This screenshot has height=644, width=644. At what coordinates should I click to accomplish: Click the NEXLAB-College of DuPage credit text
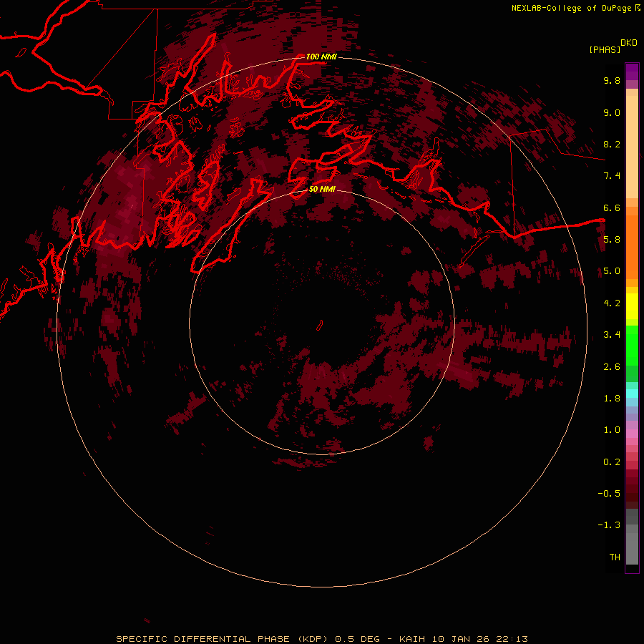571,8
